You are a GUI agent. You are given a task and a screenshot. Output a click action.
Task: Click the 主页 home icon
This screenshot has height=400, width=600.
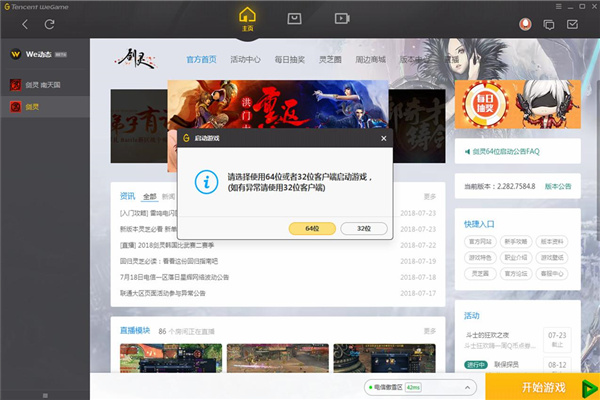[248, 20]
